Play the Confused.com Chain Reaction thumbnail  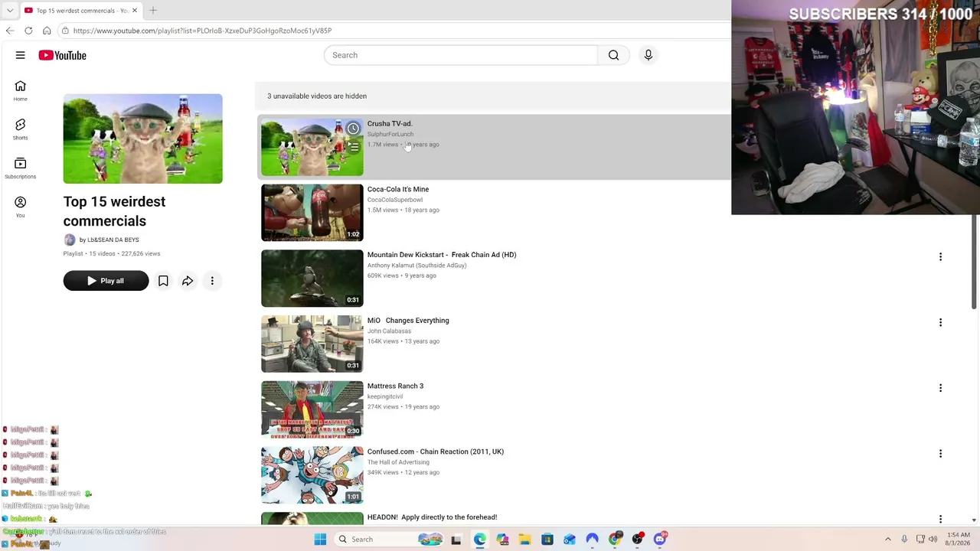pos(312,475)
